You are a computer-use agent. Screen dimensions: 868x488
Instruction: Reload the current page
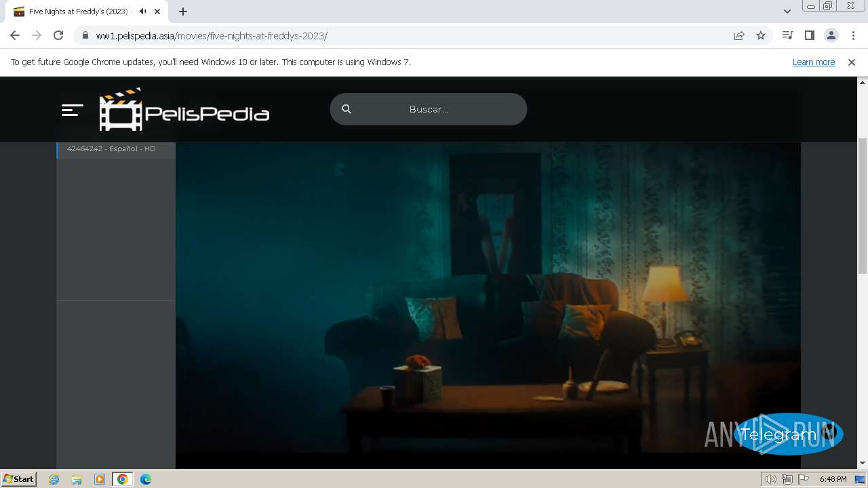point(58,36)
